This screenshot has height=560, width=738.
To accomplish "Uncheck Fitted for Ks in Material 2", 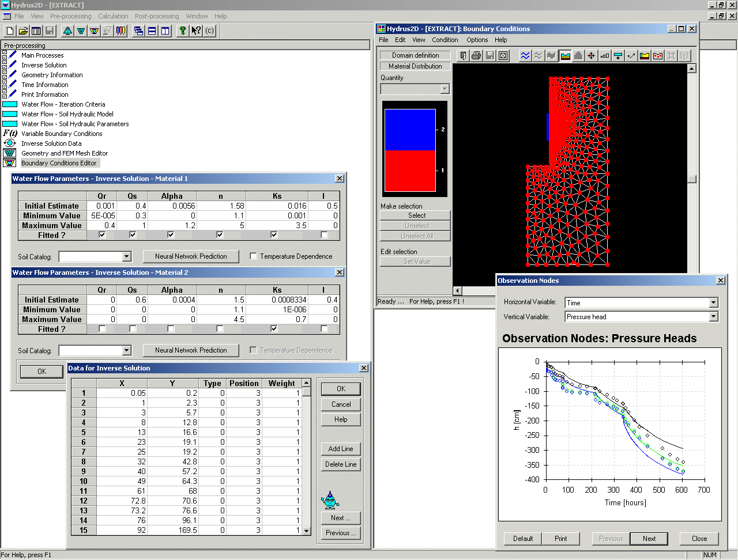I will [x=274, y=329].
